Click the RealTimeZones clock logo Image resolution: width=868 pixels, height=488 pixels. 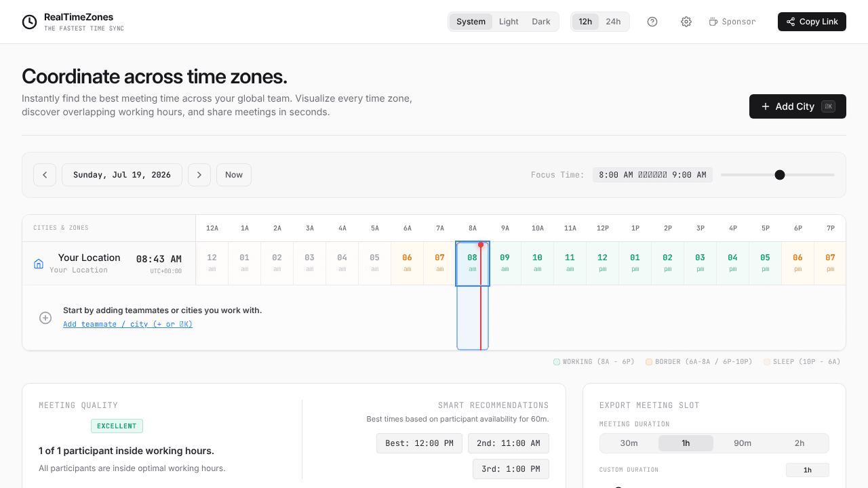coord(29,22)
